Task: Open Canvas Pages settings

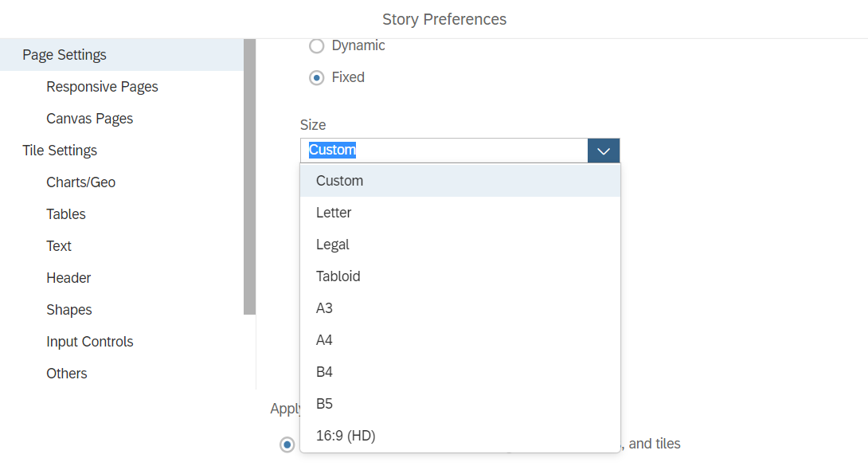Action: pos(89,119)
